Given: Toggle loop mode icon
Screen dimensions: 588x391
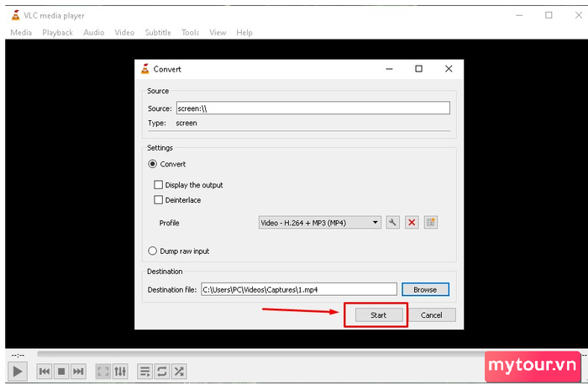Looking at the screenshot, I should pos(161,371).
